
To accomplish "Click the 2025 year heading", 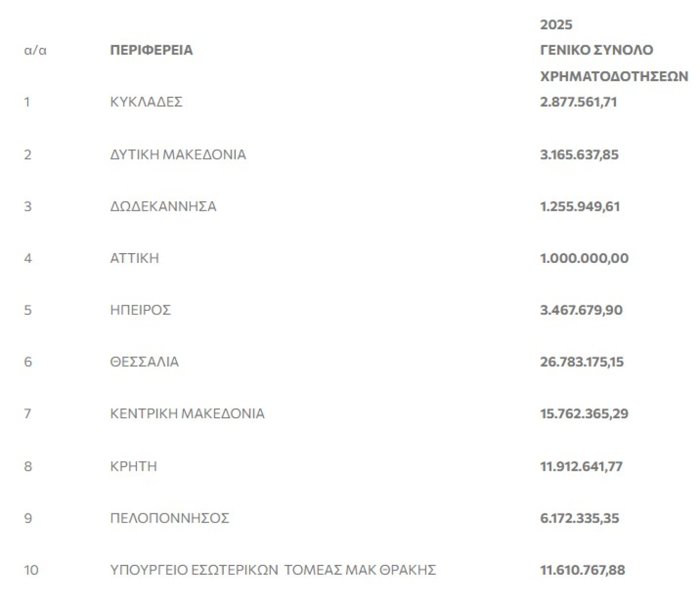I will click(x=556, y=25).
